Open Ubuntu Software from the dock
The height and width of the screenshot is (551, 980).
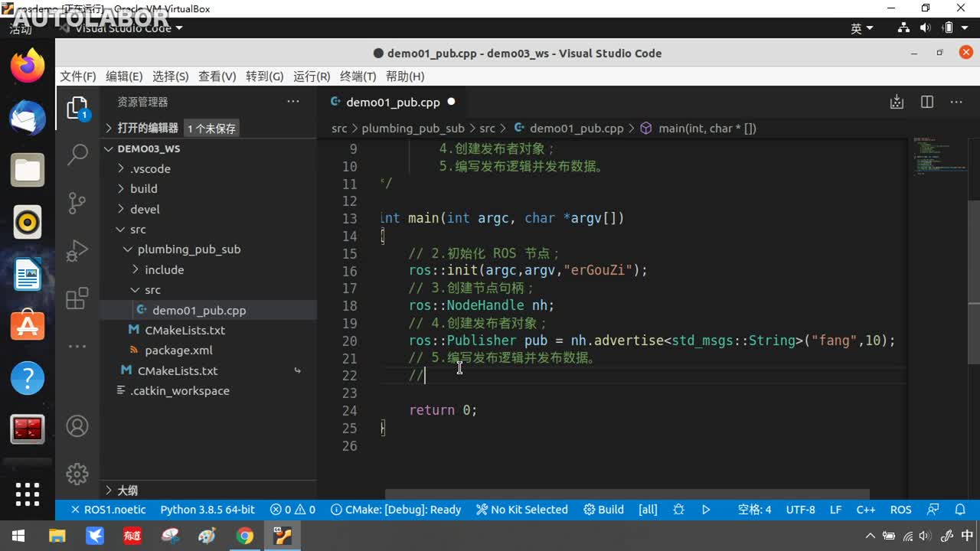[x=28, y=326]
